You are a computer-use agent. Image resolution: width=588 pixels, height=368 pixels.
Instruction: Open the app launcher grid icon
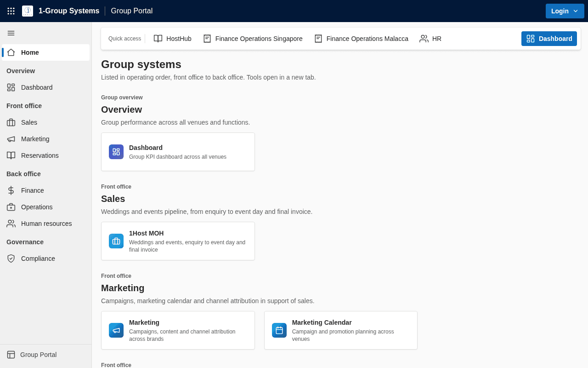11,11
